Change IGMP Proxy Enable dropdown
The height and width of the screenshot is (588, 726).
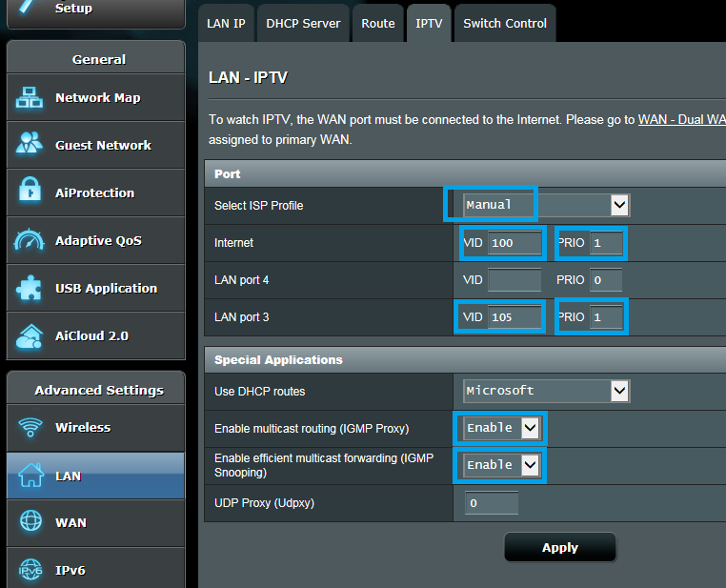501,428
